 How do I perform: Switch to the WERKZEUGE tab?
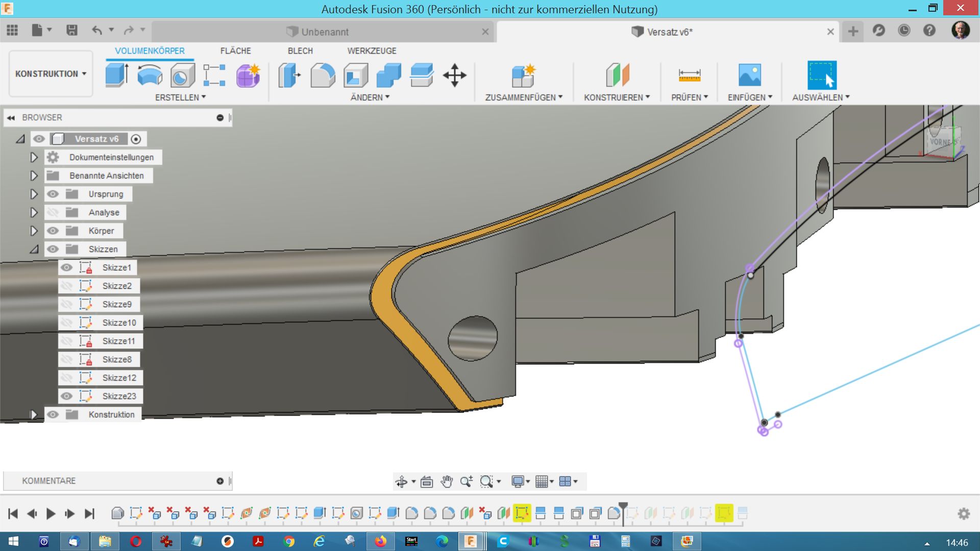(x=372, y=51)
